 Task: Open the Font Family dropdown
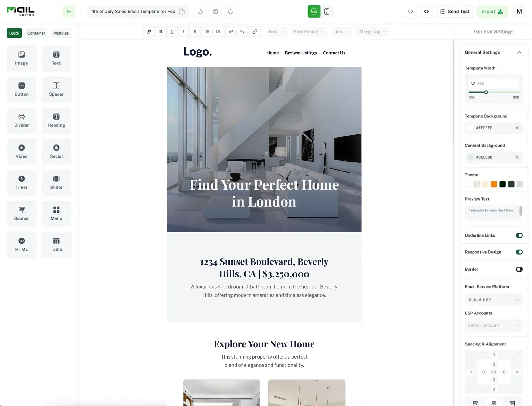308,32
